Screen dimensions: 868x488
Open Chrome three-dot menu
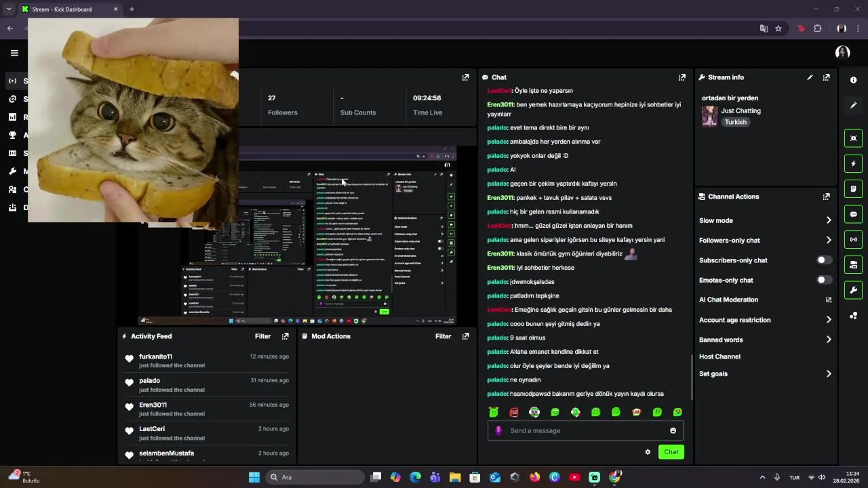click(x=859, y=28)
